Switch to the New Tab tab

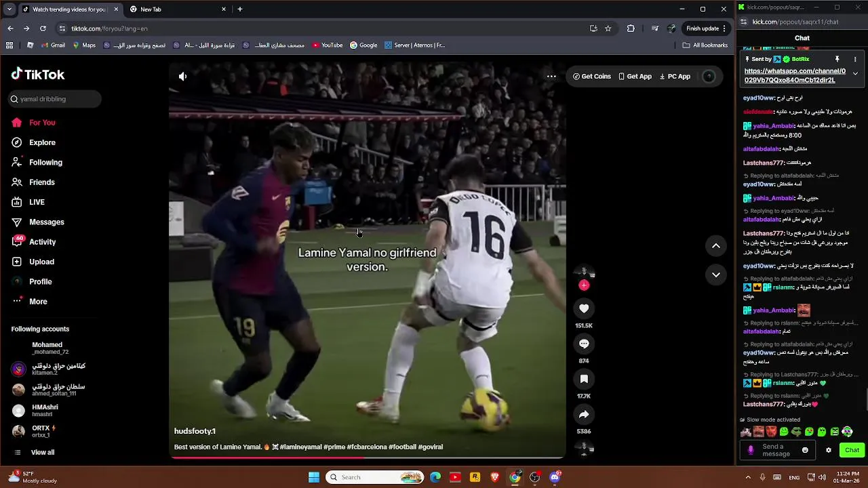[178, 9]
